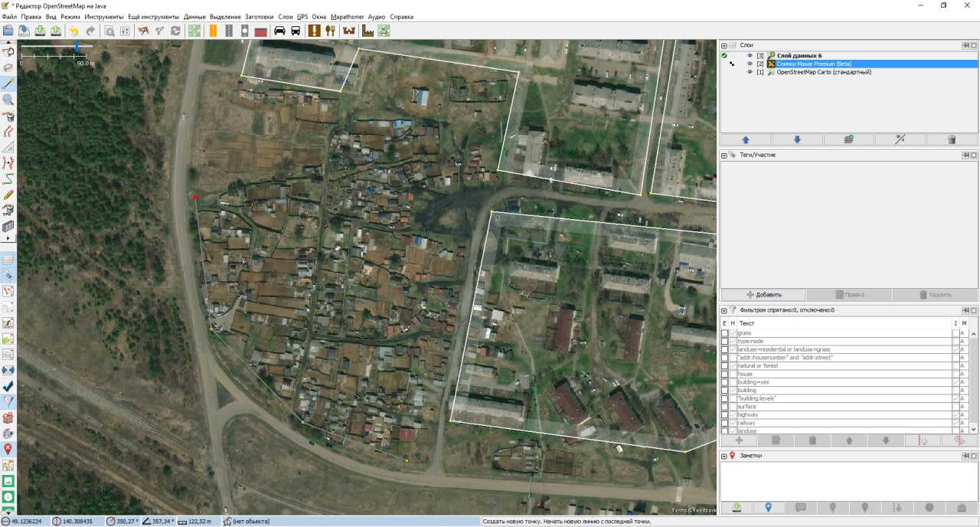
Task: Open the Preferences toolbar icon
Action: point(125,31)
